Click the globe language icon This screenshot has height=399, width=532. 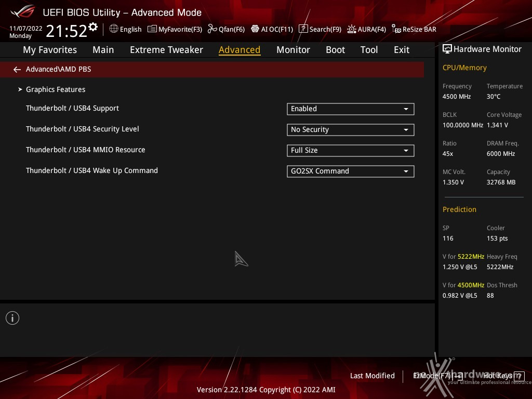pos(114,29)
